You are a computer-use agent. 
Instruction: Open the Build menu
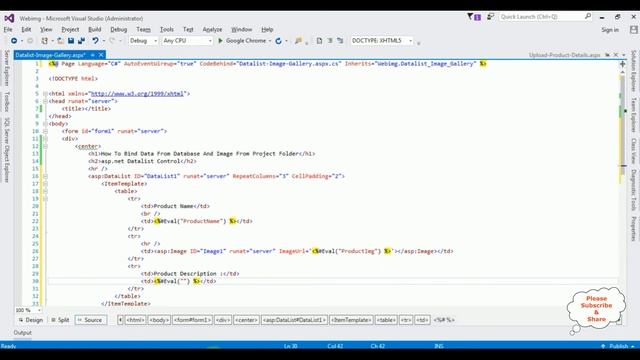[94, 30]
